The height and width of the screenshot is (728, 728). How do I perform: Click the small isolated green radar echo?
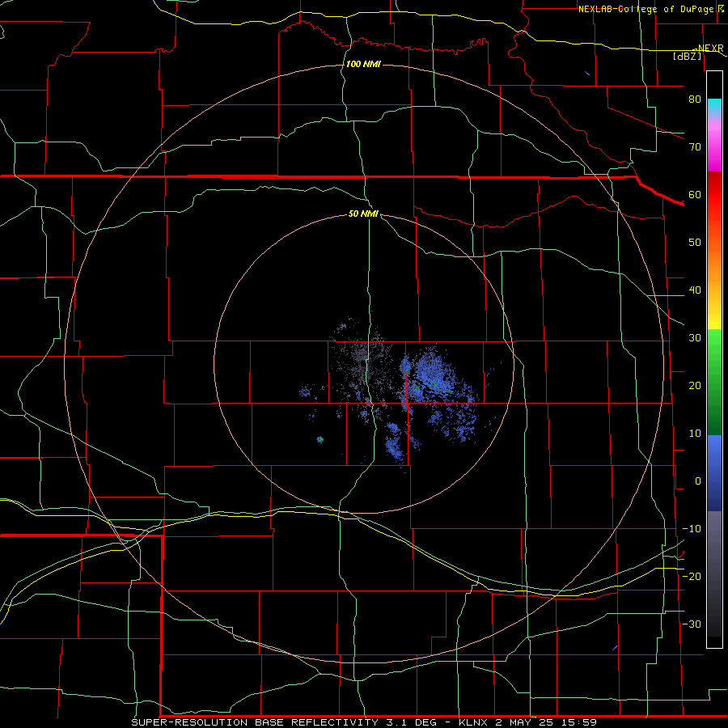[x=320, y=439]
